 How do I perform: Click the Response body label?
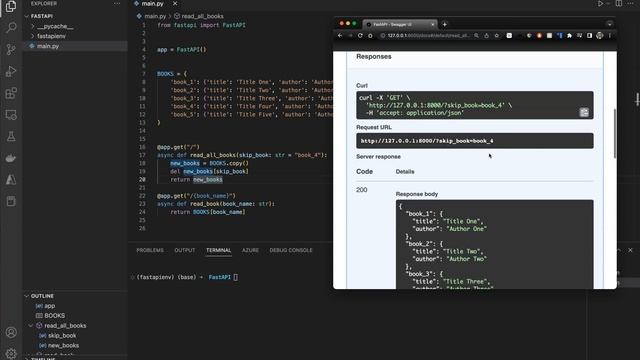[x=417, y=194]
